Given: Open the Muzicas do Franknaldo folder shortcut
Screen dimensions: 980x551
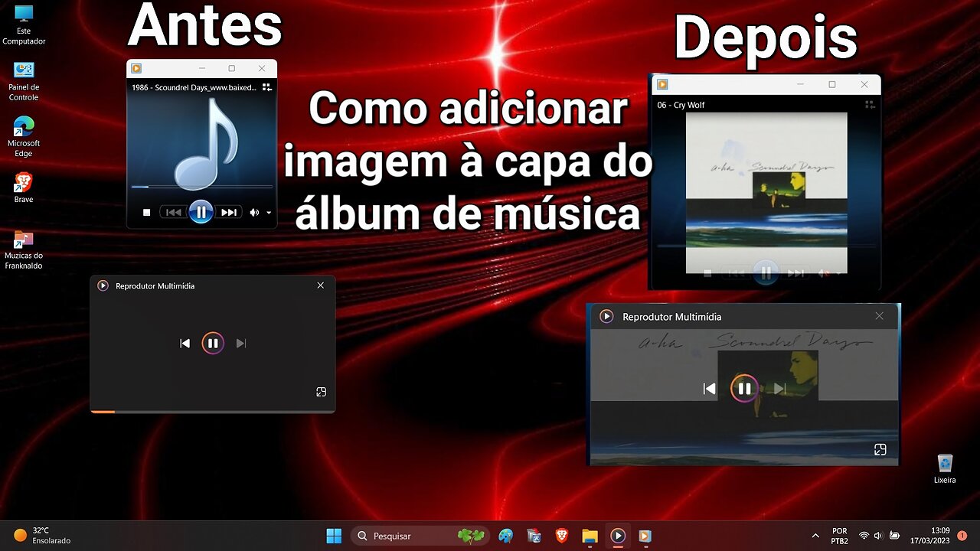Looking at the screenshot, I should [x=24, y=250].
